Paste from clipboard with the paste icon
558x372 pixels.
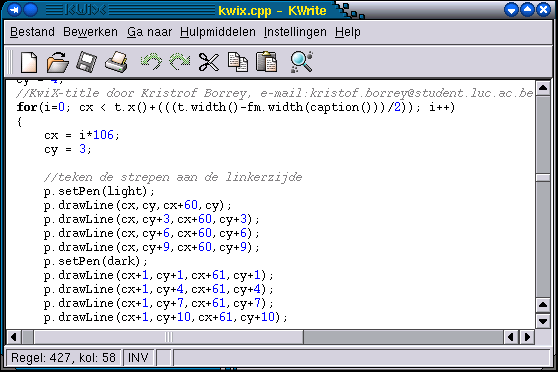click(266, 62)
